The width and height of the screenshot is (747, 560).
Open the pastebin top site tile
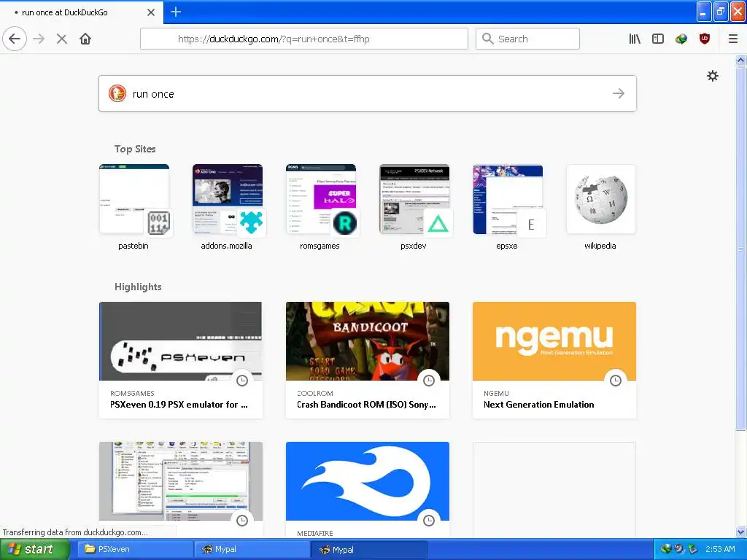134,200
